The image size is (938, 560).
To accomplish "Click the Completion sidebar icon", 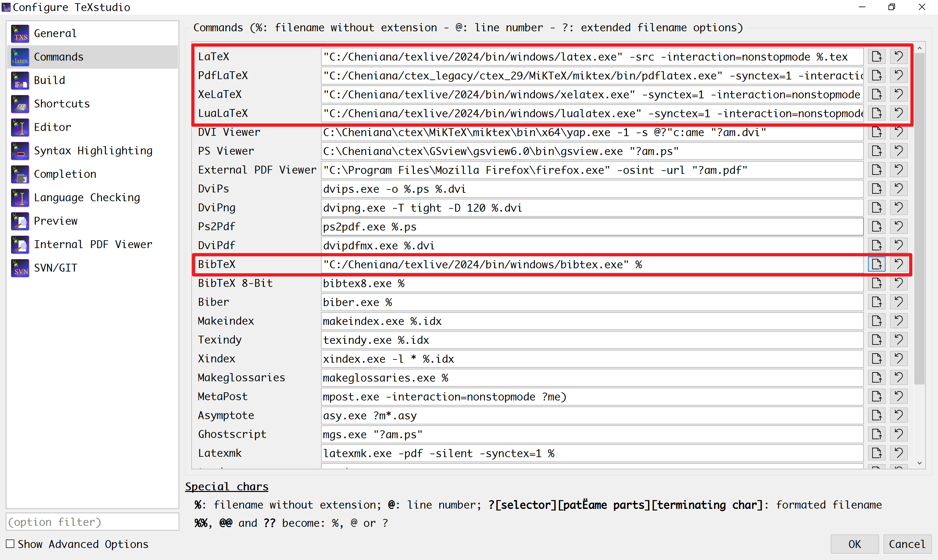I will click(20, 174).
